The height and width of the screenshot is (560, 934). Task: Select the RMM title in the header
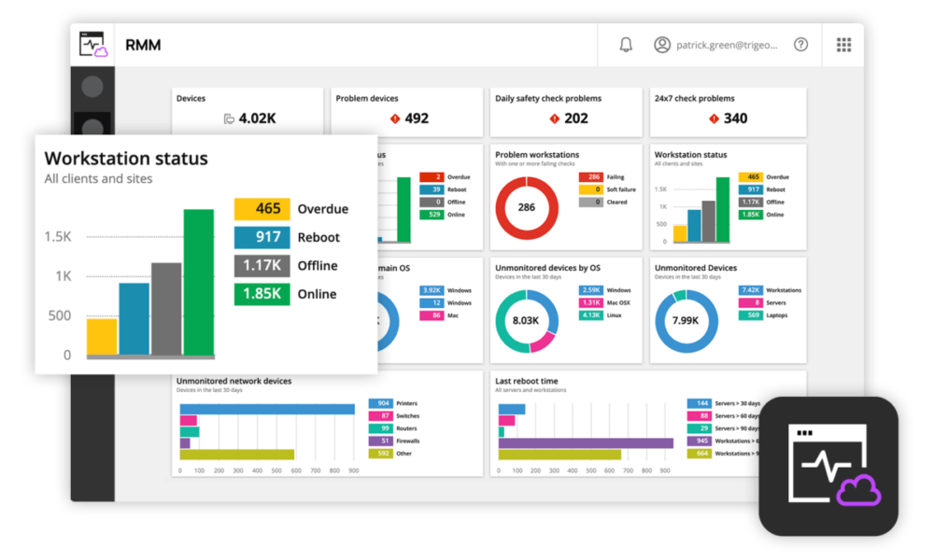pyautogui.click(x=143, y=45)
